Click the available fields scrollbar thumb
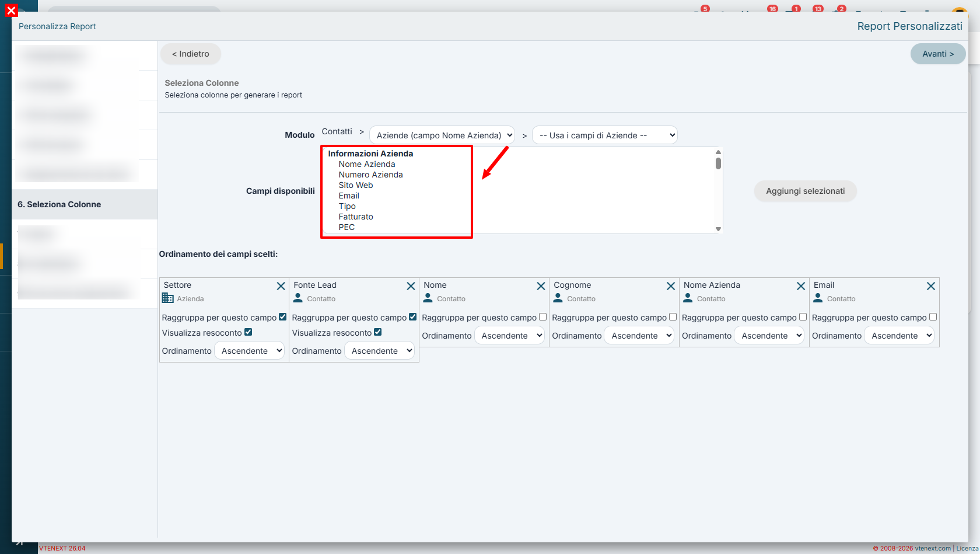Viewport: 980px width, 554px height. (x=718, y=163)
